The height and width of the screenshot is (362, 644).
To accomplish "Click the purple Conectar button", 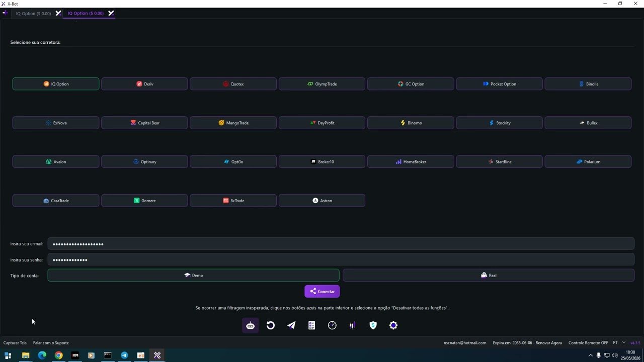I will [x=322, y=291].
